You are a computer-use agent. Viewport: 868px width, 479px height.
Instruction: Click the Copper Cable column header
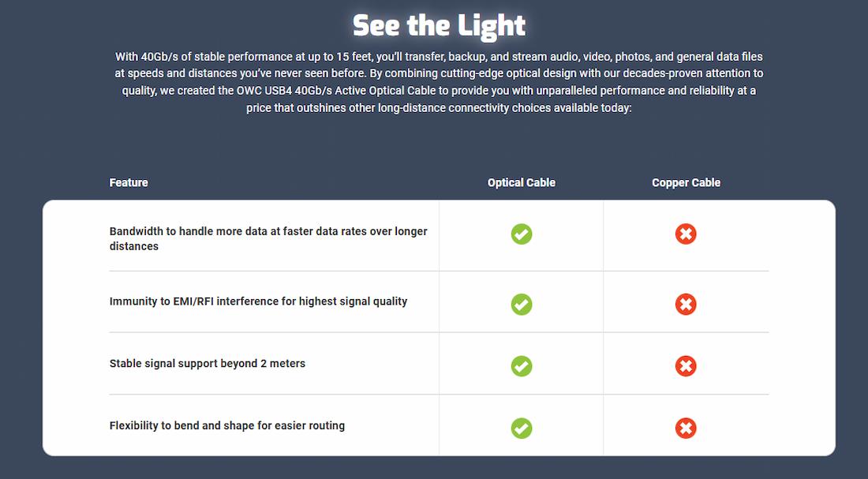(686, 182)
